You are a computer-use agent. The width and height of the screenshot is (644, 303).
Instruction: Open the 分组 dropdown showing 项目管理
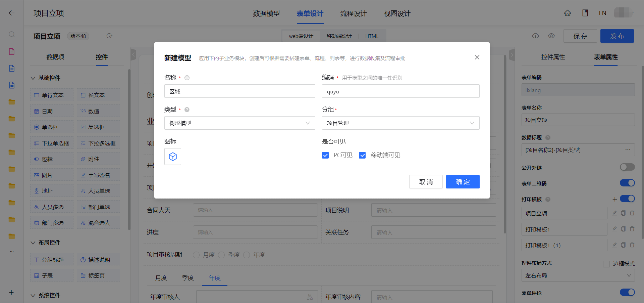click(x=401, y=123)
